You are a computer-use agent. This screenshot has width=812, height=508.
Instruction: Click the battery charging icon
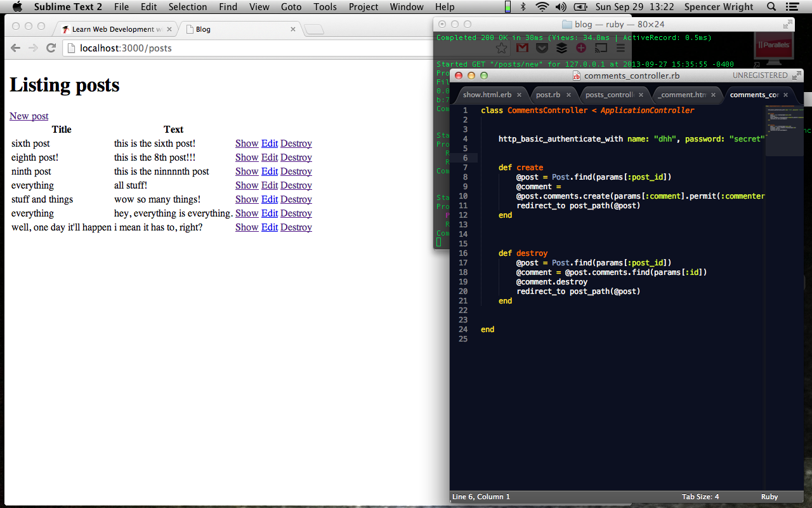coord(580,7)
